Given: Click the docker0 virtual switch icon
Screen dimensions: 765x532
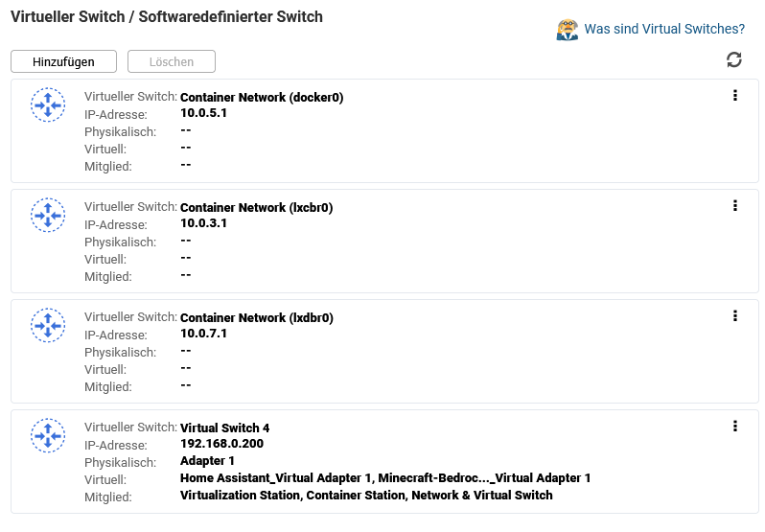Looking at the screenshot, I should 48,104.
